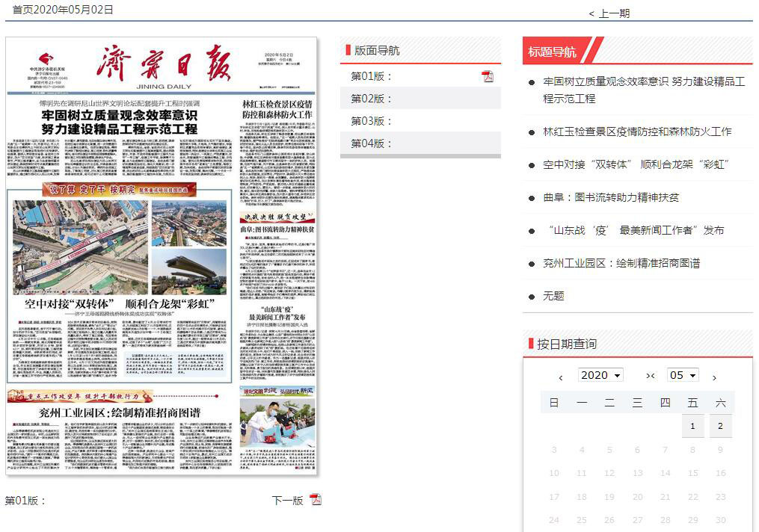Select 第01版 in page navigation
The height and width of the screenshot is (532, 759).
(x=371, y=76)
